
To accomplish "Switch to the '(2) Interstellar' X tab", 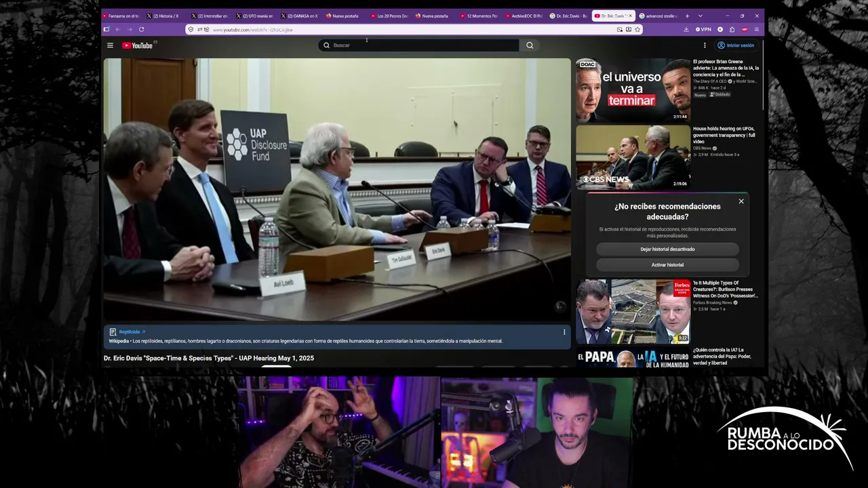I will 210,16.
